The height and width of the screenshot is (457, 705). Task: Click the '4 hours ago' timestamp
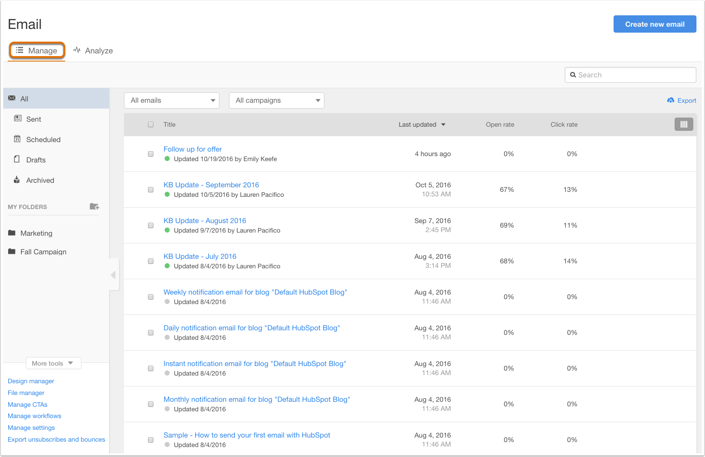433,154
